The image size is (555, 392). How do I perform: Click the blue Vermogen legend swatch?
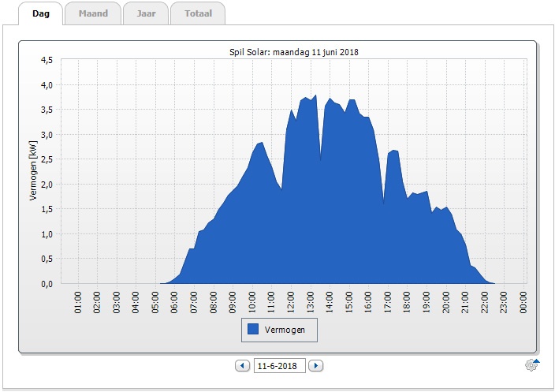coord(253,329)
